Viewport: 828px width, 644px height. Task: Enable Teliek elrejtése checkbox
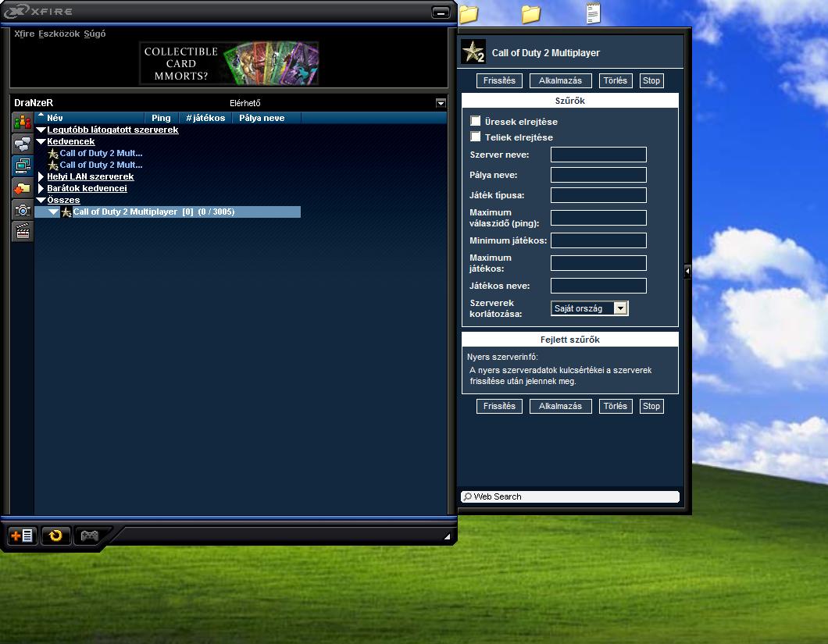pyautogui.click(x=475, y=137)
